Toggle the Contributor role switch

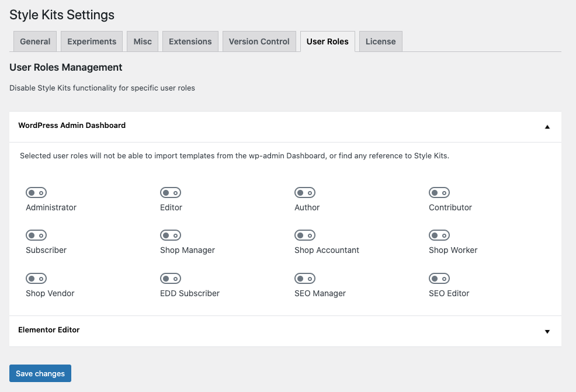439,193
